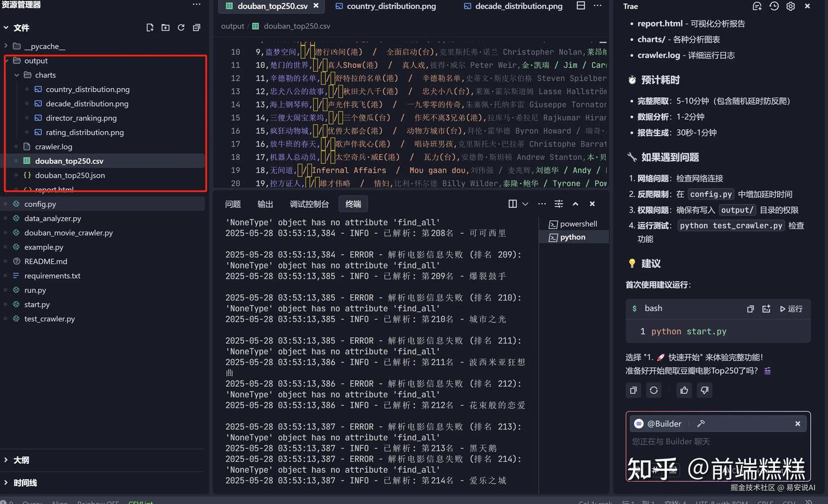Copy the bash code block
The image size is (828, 504).
click(x=750, y=309)
